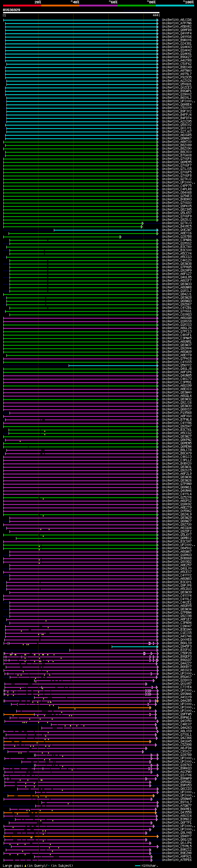Click the short cyan alignment bar of Q0E2W7
The image size is (197, 868).
coord(106,230)
